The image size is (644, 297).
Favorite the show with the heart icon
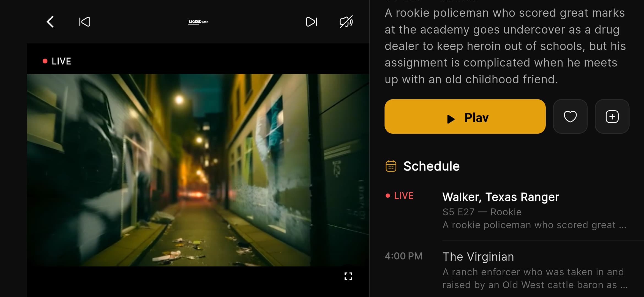pos(570,117)
